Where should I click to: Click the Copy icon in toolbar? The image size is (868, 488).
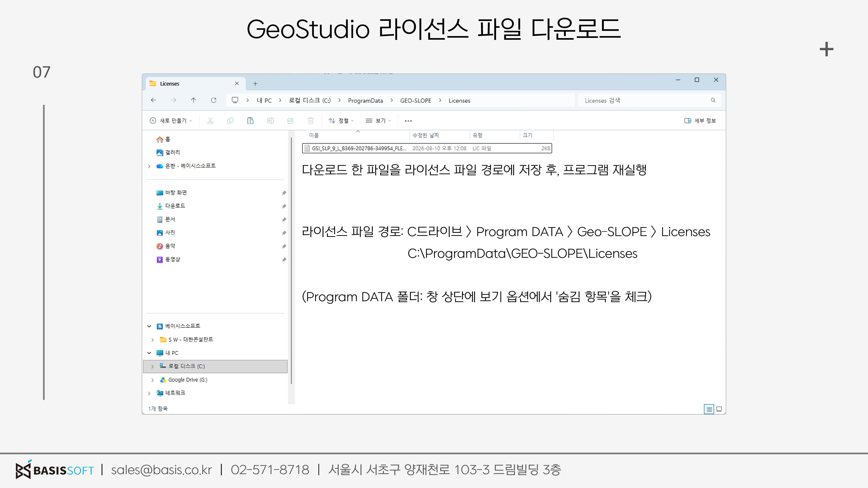230,121
